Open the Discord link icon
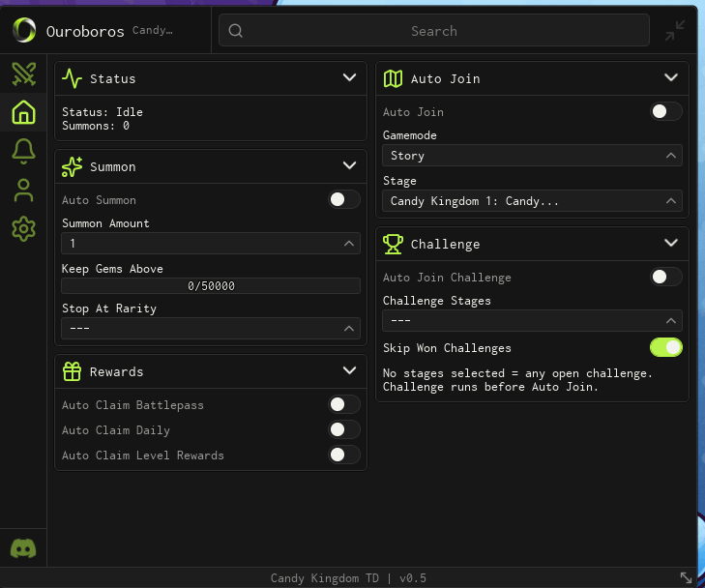The width and height of the screenshot is (705, 588). tap(23, 548)
